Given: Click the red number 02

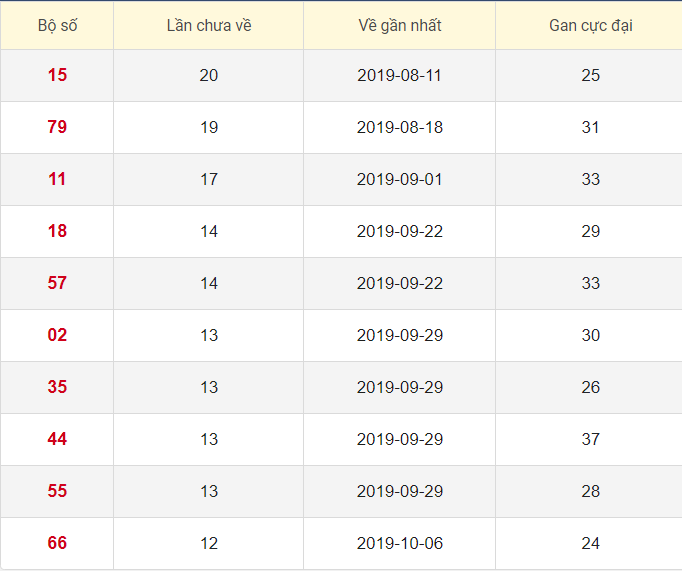Looking at the screenshot, I should (57, 335).
